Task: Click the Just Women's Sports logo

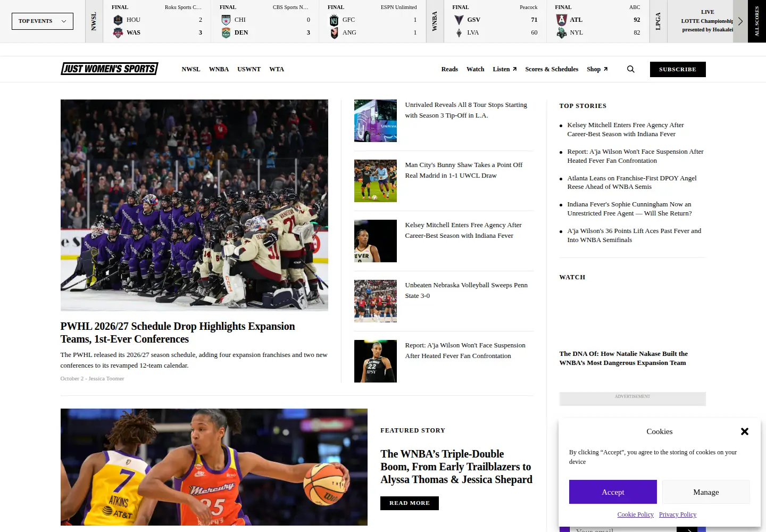Action: point(110,69)
